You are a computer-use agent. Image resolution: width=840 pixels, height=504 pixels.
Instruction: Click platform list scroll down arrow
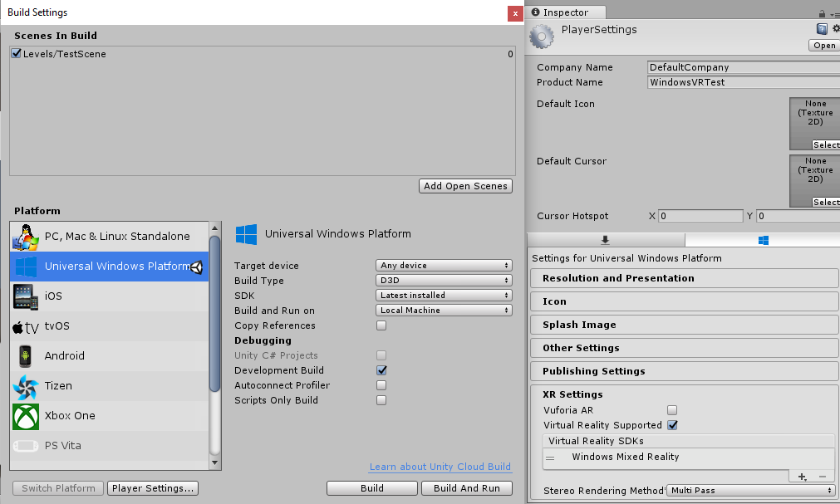pyautogui.click(x=215, y=462)
